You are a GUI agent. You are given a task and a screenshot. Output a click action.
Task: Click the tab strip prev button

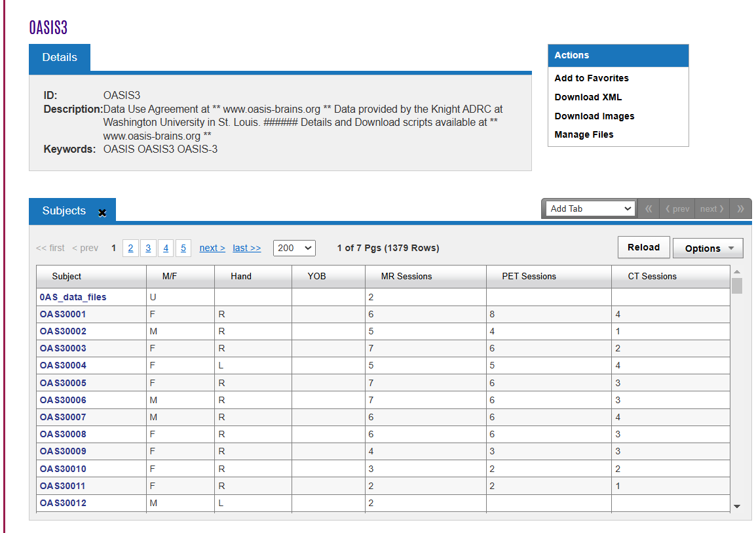pyautogui.click(x=677, y=209)
